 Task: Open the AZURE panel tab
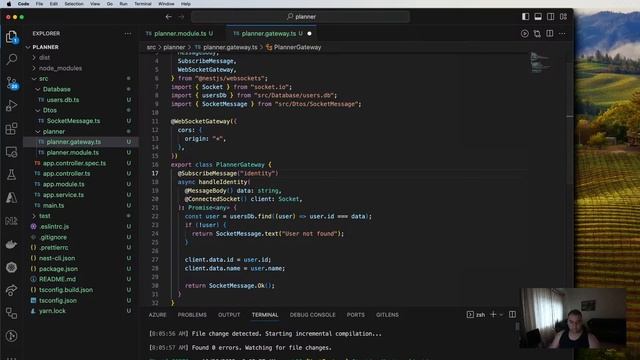click(x=157, y=315)
